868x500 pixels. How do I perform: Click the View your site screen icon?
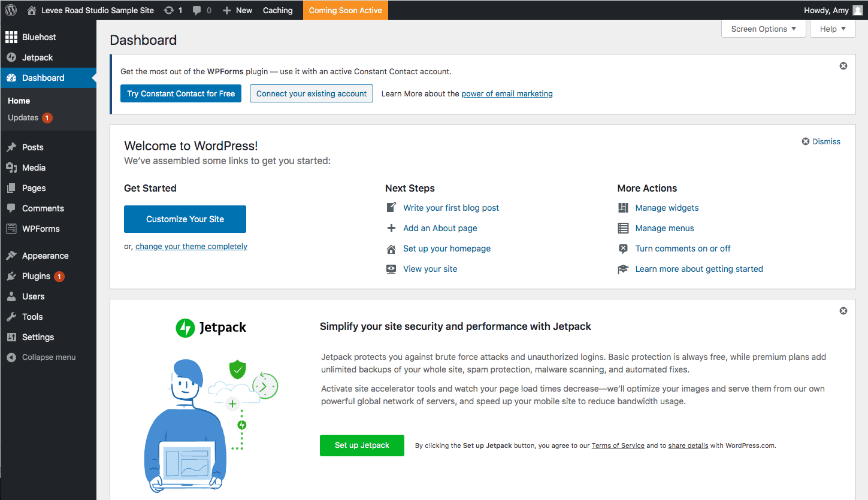point(391,269)
